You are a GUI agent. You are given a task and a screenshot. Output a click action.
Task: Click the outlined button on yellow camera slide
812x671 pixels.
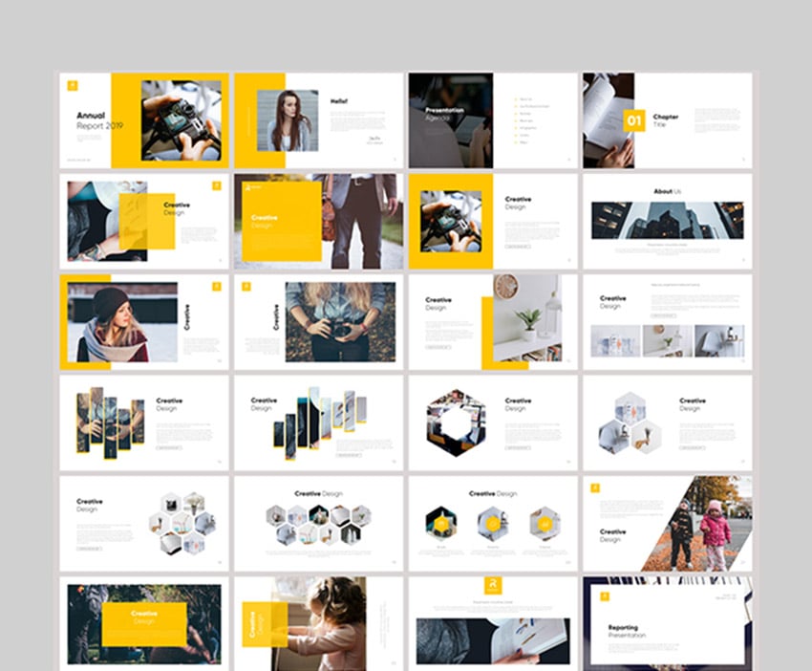[x=519, y=247]
